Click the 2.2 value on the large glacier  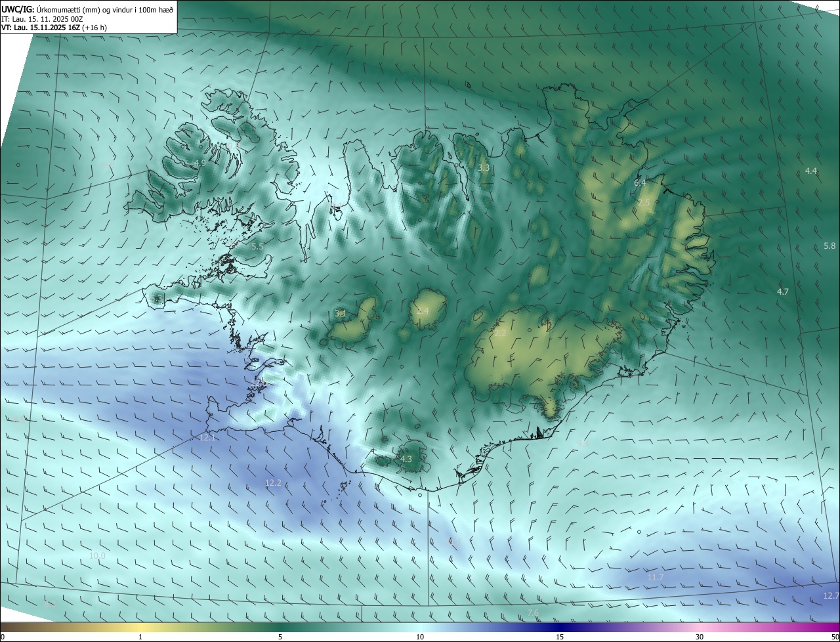pos(500,333)
